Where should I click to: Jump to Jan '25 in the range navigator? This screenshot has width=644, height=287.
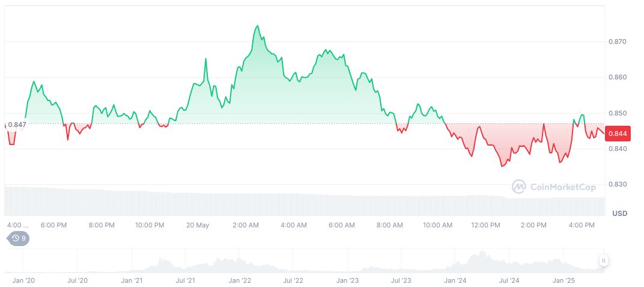click(x=563, y=280)
